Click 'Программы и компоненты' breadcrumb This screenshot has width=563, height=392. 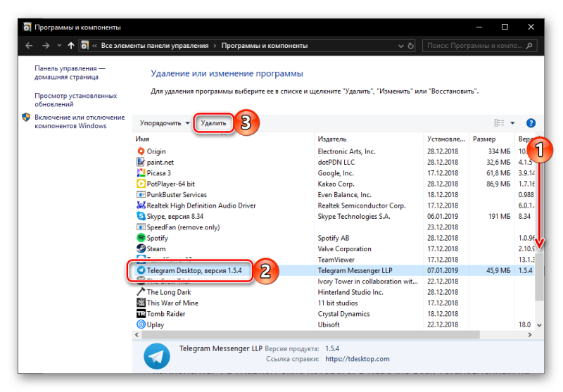pos(265,46)
